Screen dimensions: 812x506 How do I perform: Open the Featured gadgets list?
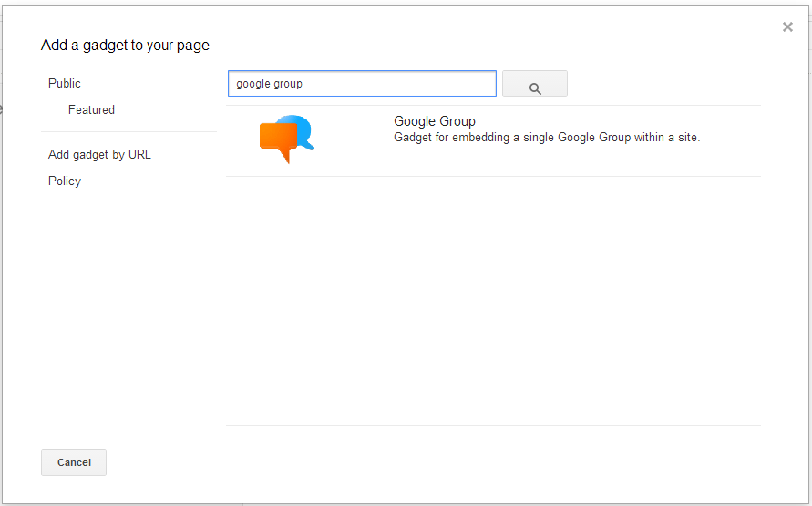click(x=91, y=109)
